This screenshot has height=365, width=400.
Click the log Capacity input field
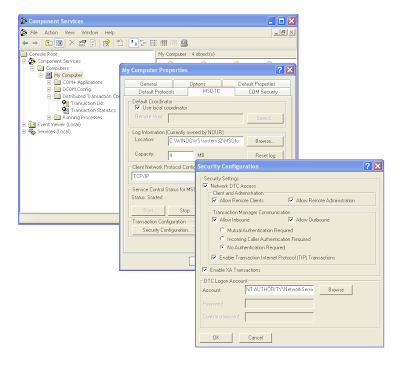(x=181, y=155)
